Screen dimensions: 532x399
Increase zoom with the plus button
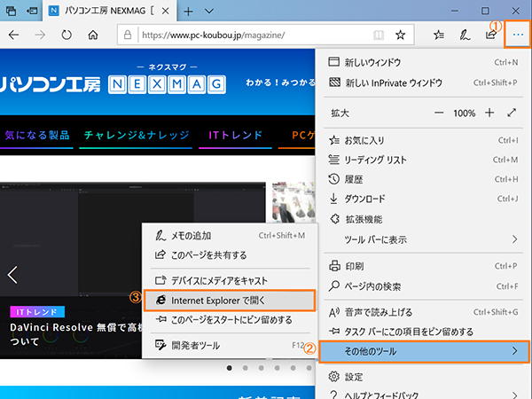[x=489, y=113]
